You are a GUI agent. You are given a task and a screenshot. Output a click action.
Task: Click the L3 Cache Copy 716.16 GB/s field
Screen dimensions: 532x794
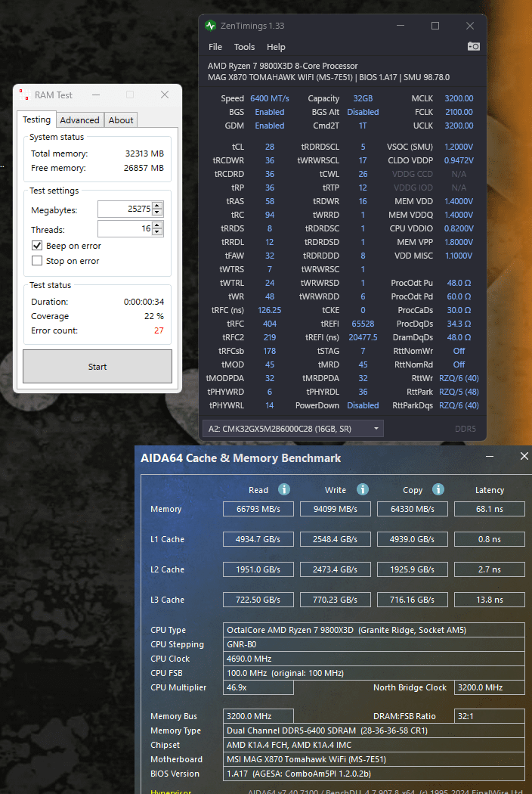[412, 600]
